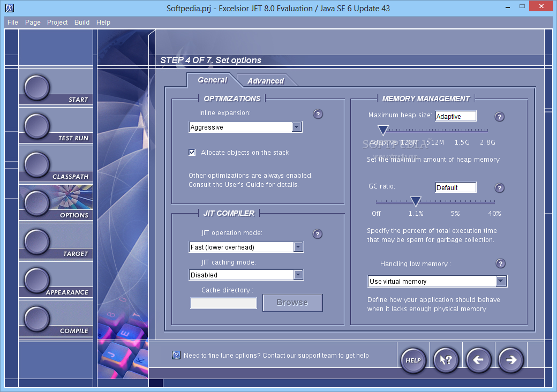Open the JIT caching mode dropdown

click(298, 275)
